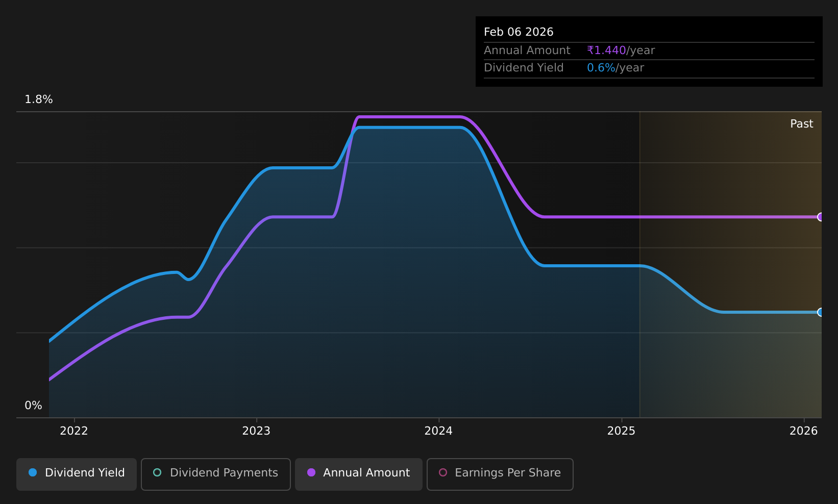Click the blue Dividend Yield endpoint marker
Screen dimensions: 838x504
point(821,312)
